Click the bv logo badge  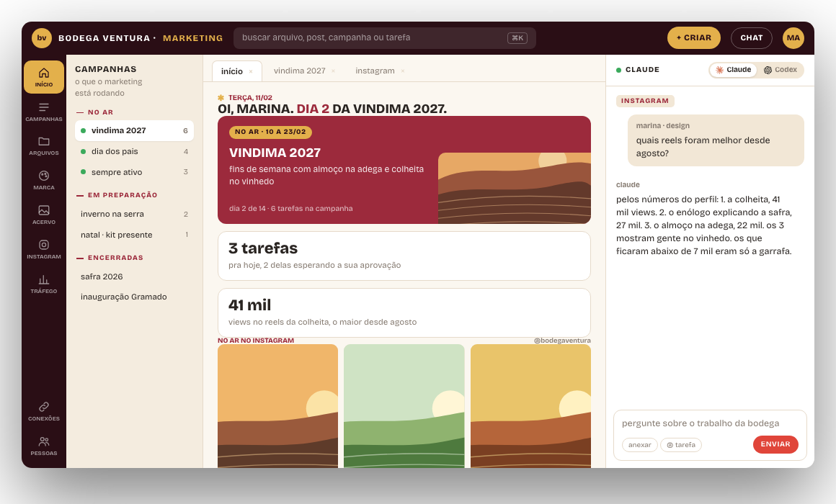coord(42,38)
